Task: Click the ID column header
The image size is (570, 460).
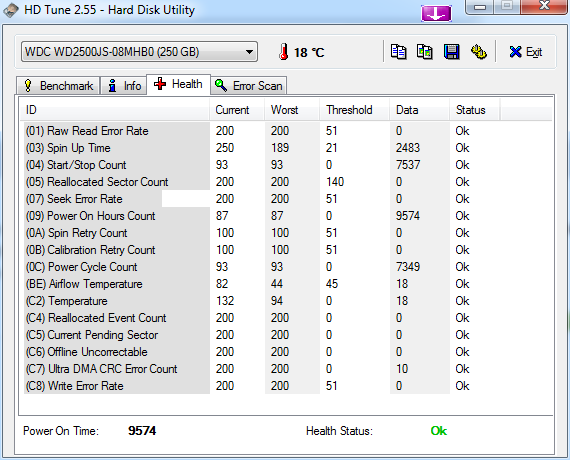Action: click(x=114, y=110)
